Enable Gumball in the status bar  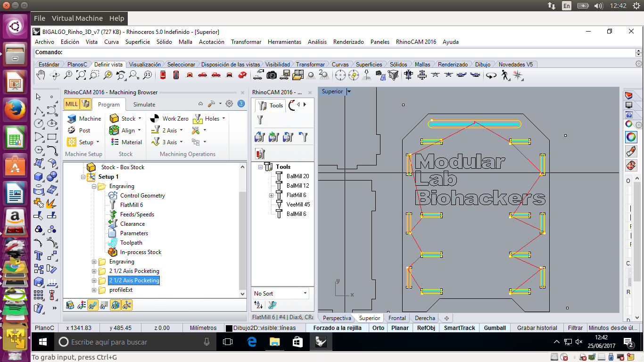tap(495, 328)
